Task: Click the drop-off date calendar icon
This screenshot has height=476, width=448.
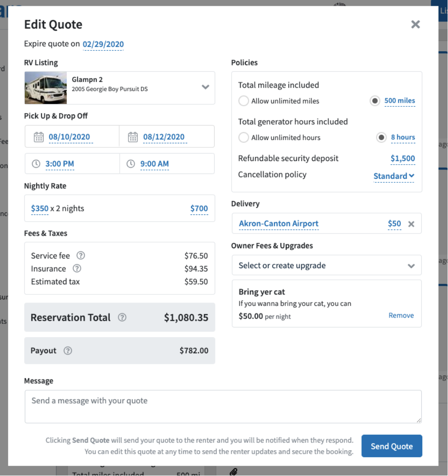Action: [x=133, y=137]
